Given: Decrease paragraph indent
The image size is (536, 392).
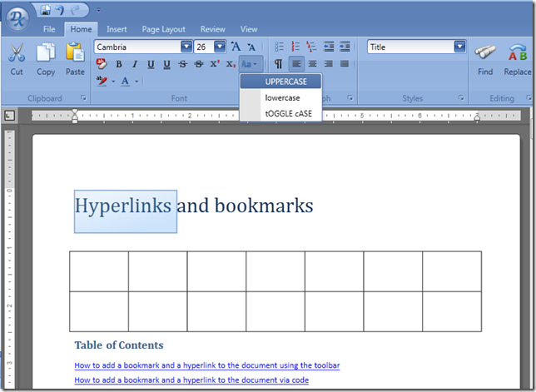Looking at the screenshot, I should click(329, 47).
